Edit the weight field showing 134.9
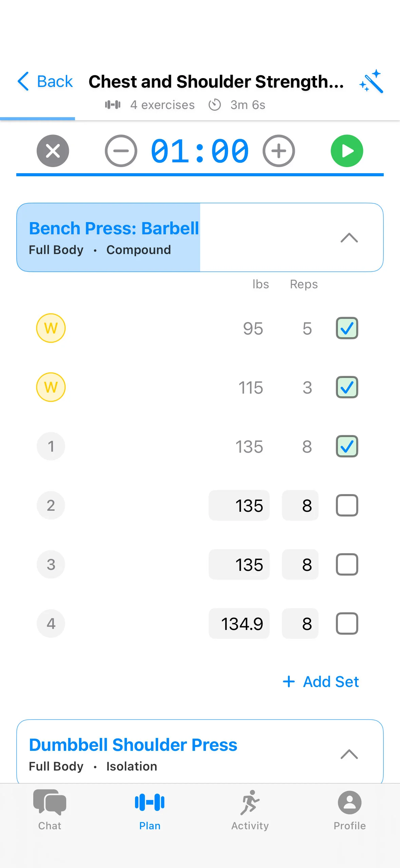The width and height of the screenshot is (400, 868). (x=239, y=623)
